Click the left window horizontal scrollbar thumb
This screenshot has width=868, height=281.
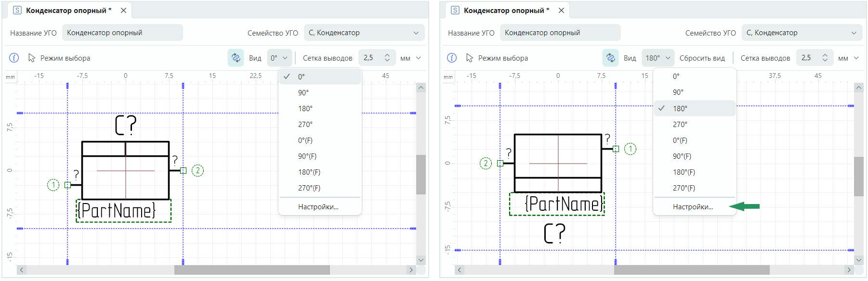[x=252, y=270]
